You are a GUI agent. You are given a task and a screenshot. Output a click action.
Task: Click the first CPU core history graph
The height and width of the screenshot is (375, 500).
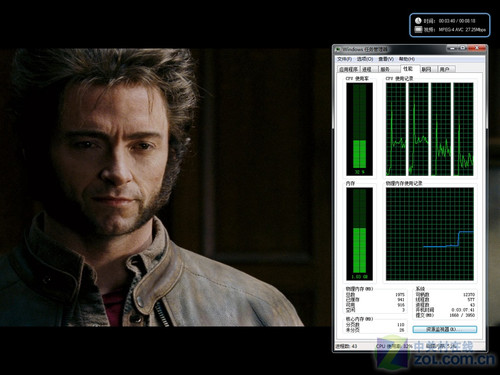click(x=396, y=129)
